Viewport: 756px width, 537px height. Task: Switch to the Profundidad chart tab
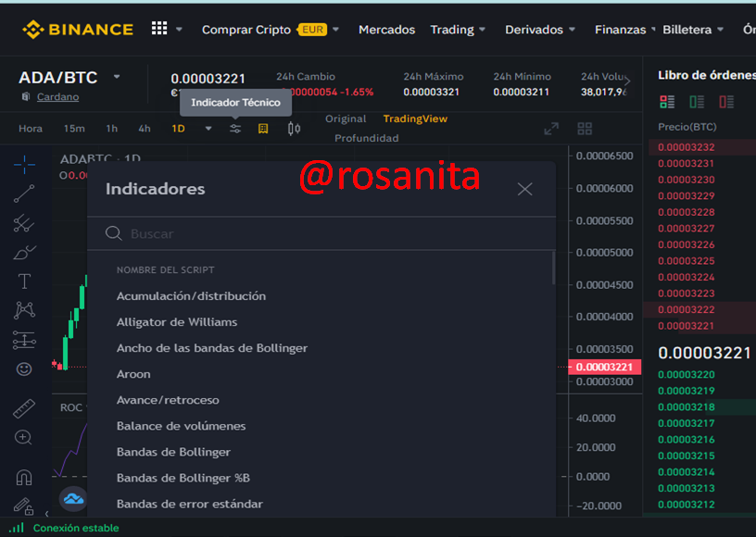367,138
